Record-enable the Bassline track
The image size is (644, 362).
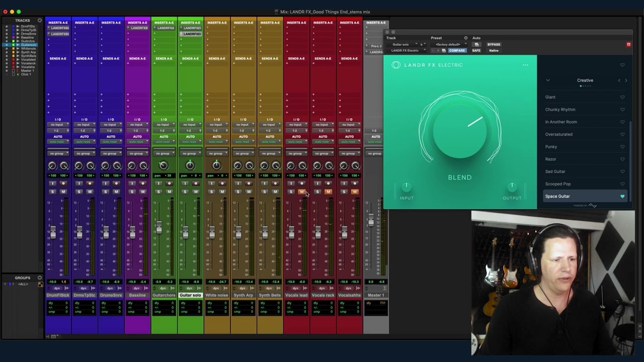pos(142,184)
